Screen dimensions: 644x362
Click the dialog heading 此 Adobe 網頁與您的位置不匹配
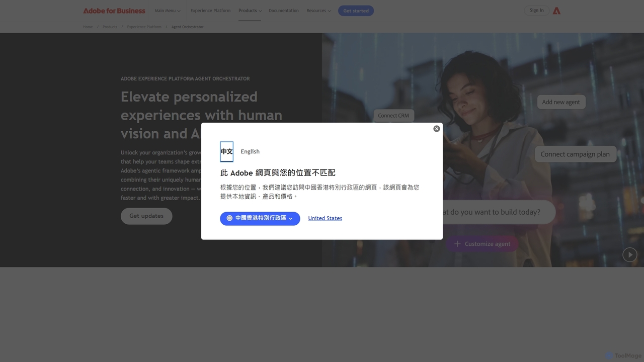point(278,172)
